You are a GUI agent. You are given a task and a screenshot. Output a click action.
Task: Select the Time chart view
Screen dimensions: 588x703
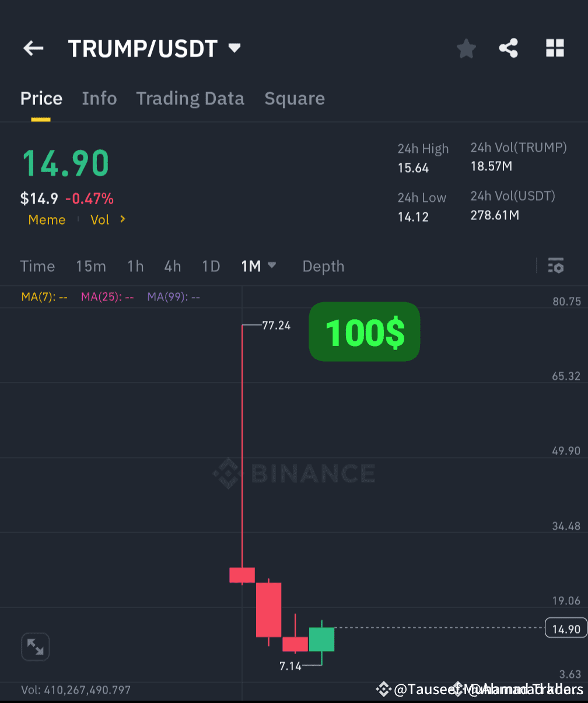click(37, 266)
